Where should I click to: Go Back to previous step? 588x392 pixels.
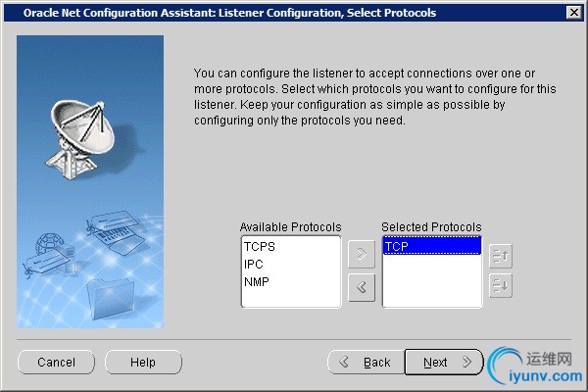[x=366, y=362]
